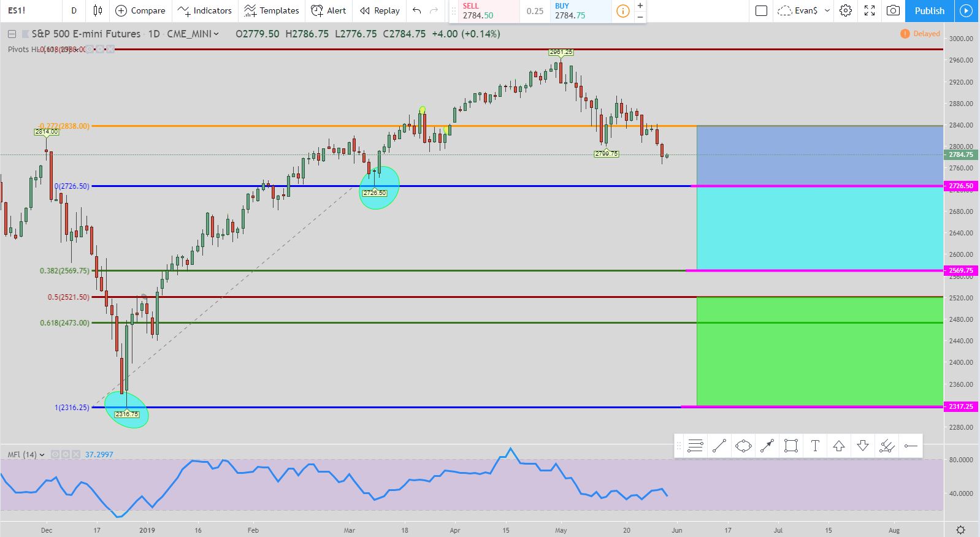Click the 0.5(2521.50) Fib level label
The height and width of the screenshot is (537, 980).
point(68,297)
